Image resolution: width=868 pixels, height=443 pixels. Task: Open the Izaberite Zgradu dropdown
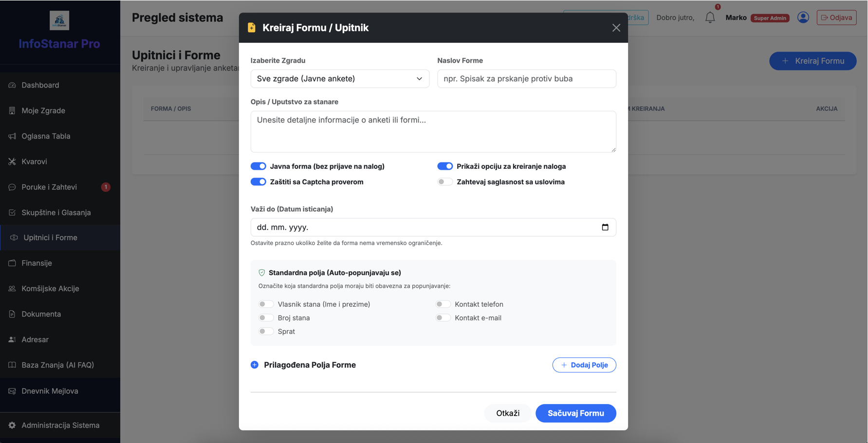(x=340, y=79)
